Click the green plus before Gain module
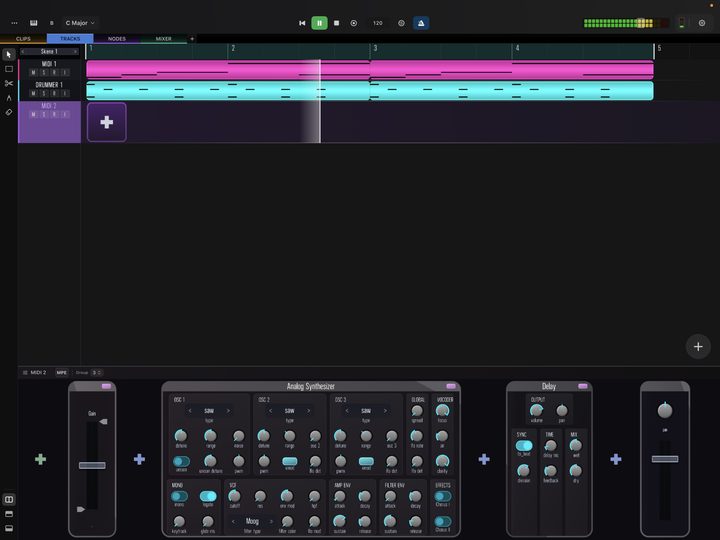The height and width of the screenshot is (540, 720). [40, 459]
